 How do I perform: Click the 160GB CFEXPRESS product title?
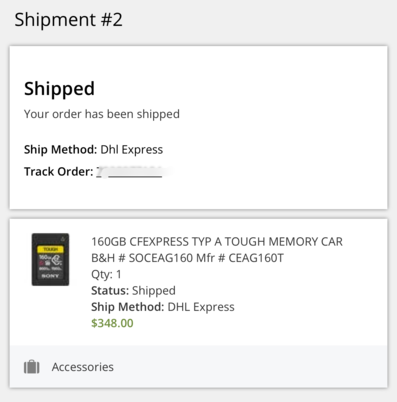click(217, 241)
